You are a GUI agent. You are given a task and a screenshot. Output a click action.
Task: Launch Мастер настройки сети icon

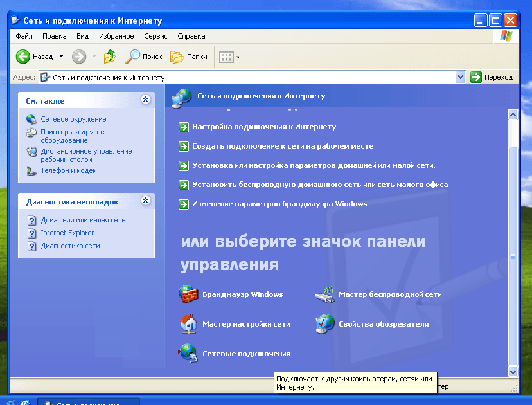188,324
